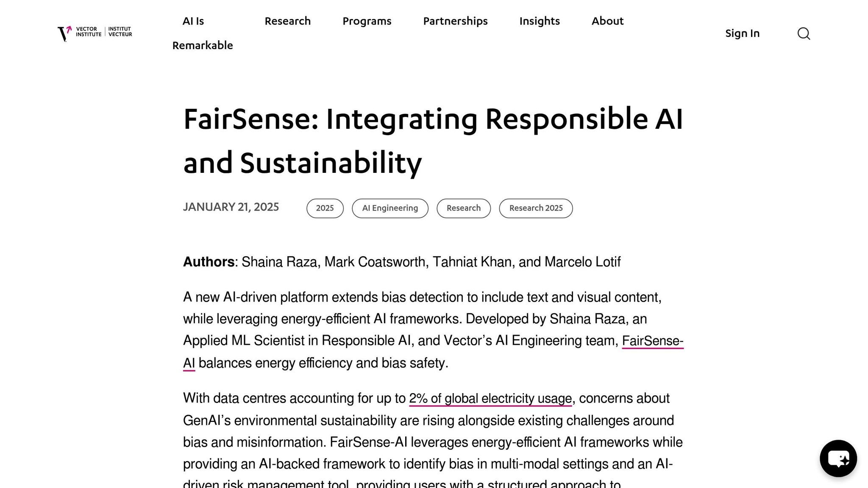Click the bold Authors label
Image resolution: width=868 pixels, height=488 pixels.
209,262
